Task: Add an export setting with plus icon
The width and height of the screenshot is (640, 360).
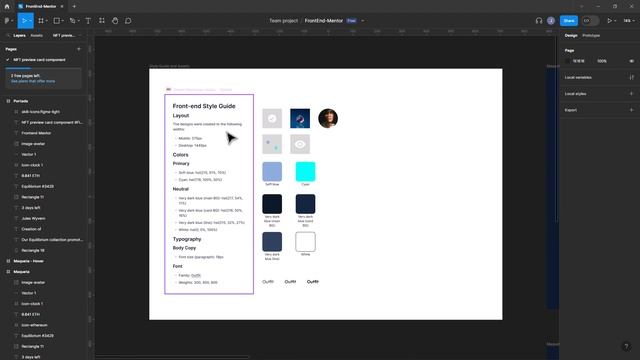Action: tap(631, 110)
